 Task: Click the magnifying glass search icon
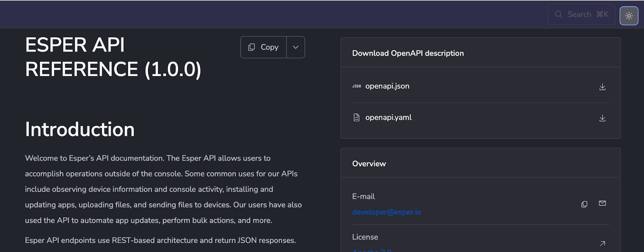(x=559, y=15)
